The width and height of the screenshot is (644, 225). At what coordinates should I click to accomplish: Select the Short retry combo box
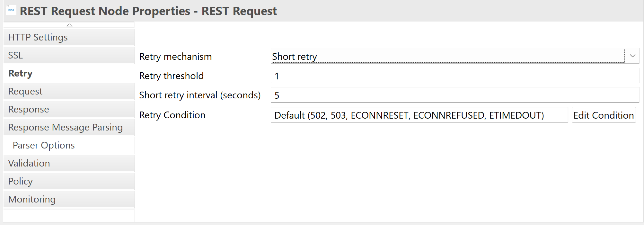coord(455,56)
